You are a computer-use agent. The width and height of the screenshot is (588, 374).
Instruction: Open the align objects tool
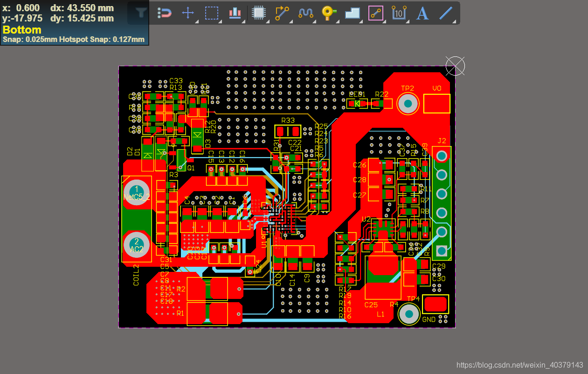pyautogui.click(x=235, y=13)
